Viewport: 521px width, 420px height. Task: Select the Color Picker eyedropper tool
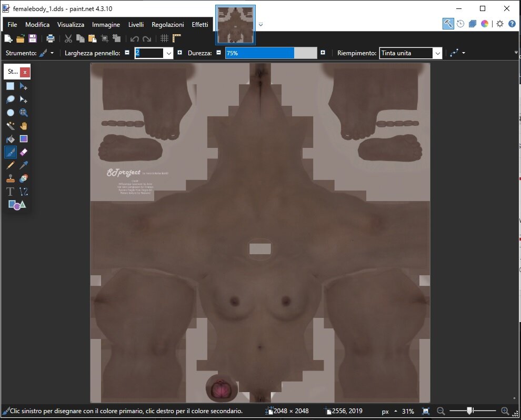pos(23,165)
